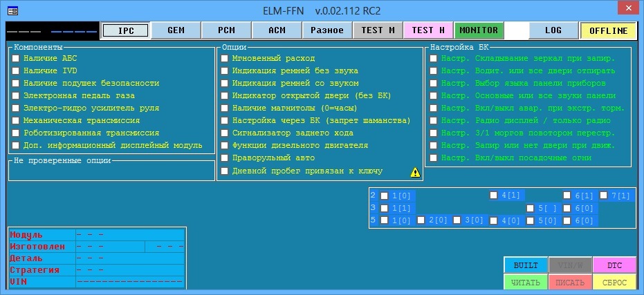Enable Наличие IVD checkbox
Screen dimensions: 644x295
pyautogui.click(x=16, y=70)
